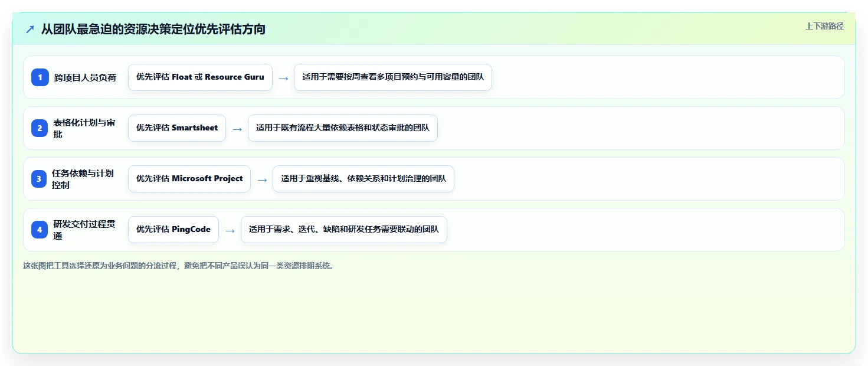Click the arrow after the Microsoft Project box
The height and width of the screenshot is (366, 868).
point(262,180)
